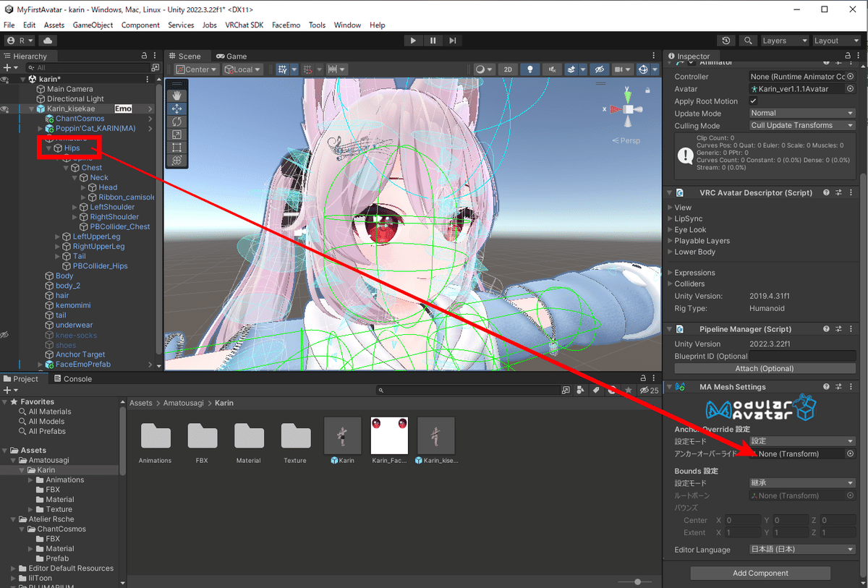Collapse the Chest bone in Hierarchy
The image size is (868, 588).
click(x=66, y=168)
